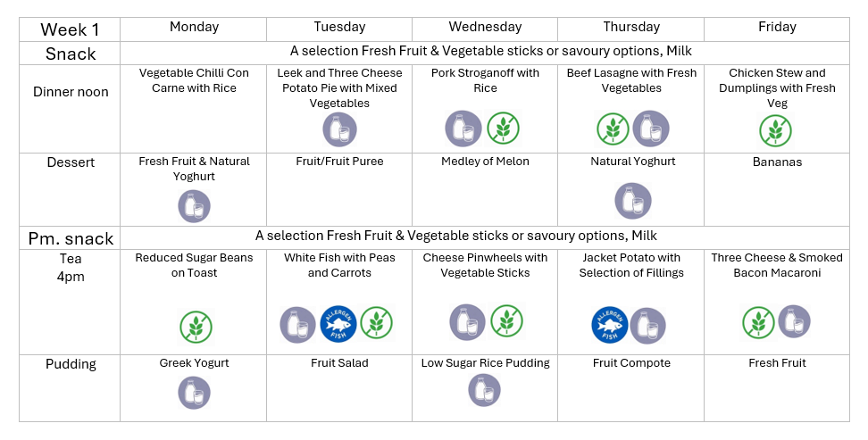Click the fish allergen icon under White Fish with Peas

(x=338, y=325)
